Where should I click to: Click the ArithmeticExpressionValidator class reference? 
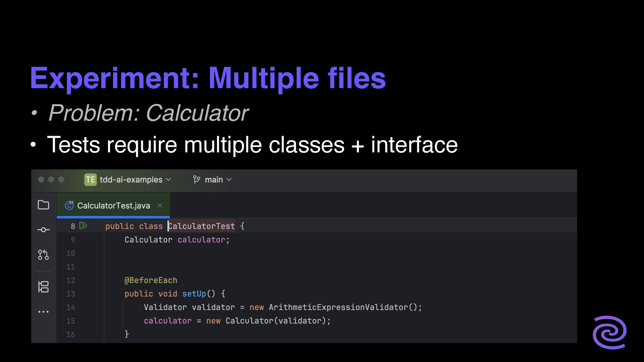point(338,307)
